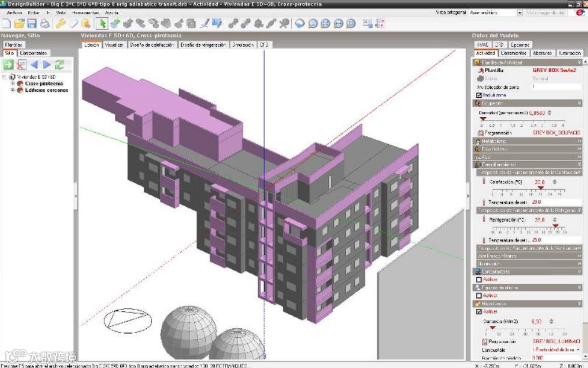
Task: Click the GREY BOX plantilla template value
Action: click(554, 70)
